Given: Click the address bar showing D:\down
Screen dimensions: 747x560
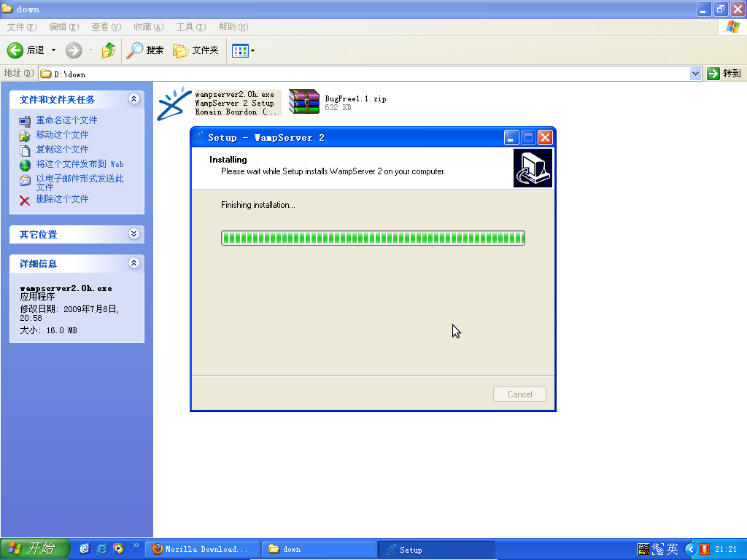Looking at the screenshot, I should point(365,74).
